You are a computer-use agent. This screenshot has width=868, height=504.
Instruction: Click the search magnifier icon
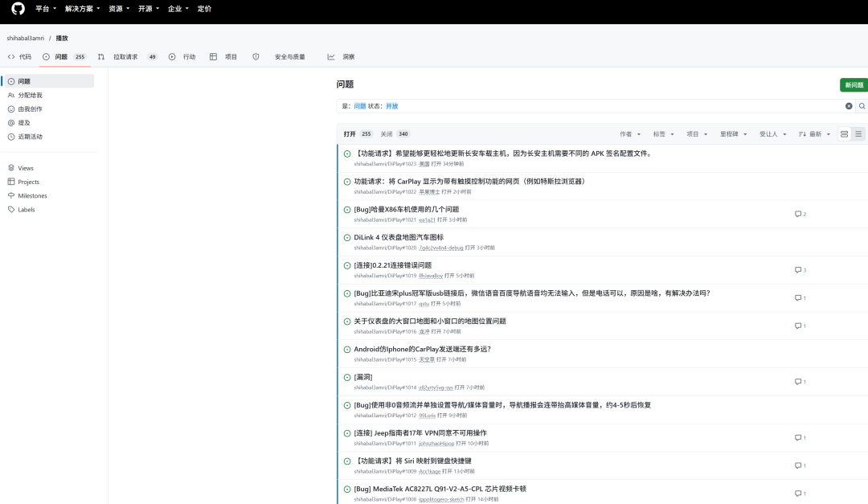click(862, 106)
